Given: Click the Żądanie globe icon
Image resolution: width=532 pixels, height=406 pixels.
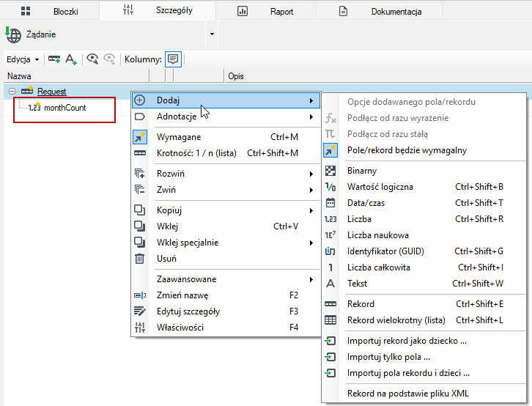Looking at the screenshot, I should pyautogui.click(x=13, y=34).
